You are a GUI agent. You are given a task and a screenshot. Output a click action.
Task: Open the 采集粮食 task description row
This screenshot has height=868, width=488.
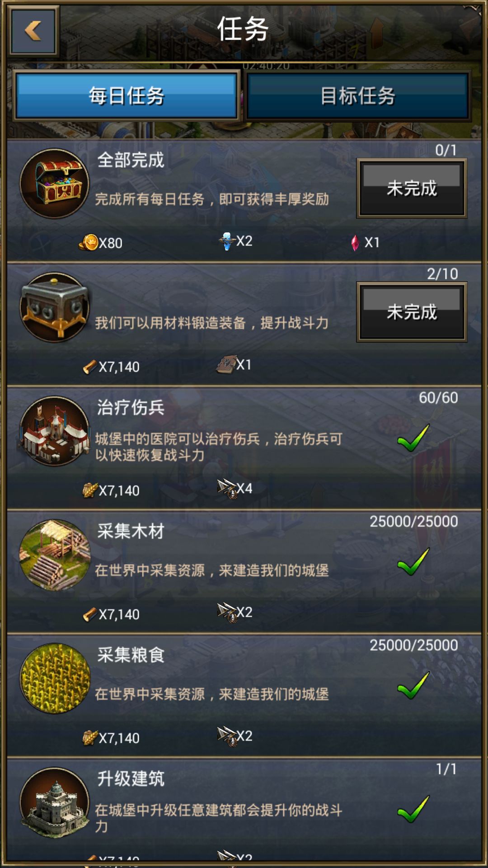tap(244, 696)
